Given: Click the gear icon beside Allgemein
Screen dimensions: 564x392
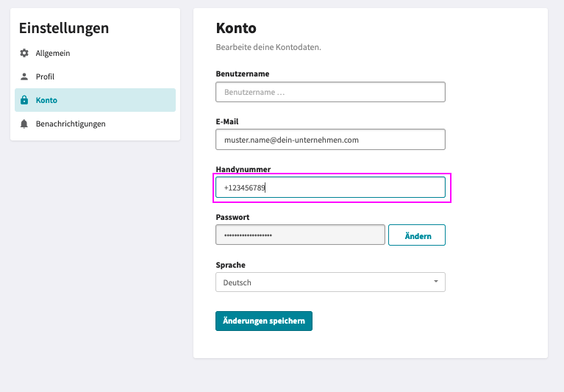Looking at the screenshot, I should (24, 53).
